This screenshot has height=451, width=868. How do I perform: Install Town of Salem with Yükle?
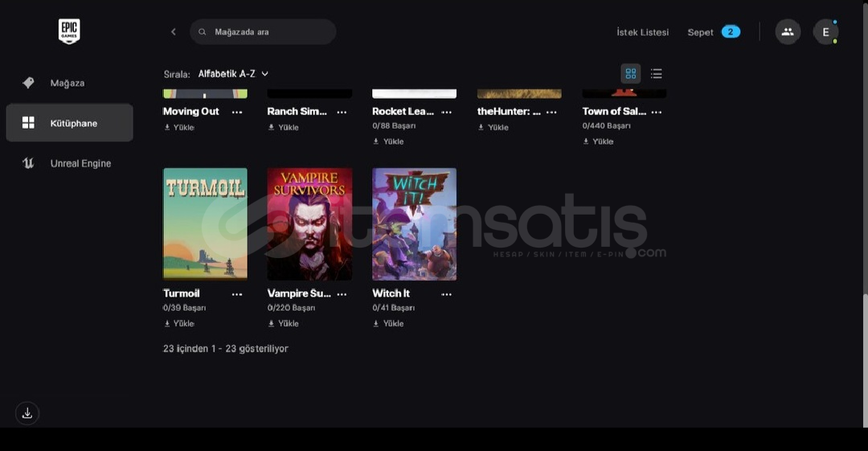click(x=599, y=141)
